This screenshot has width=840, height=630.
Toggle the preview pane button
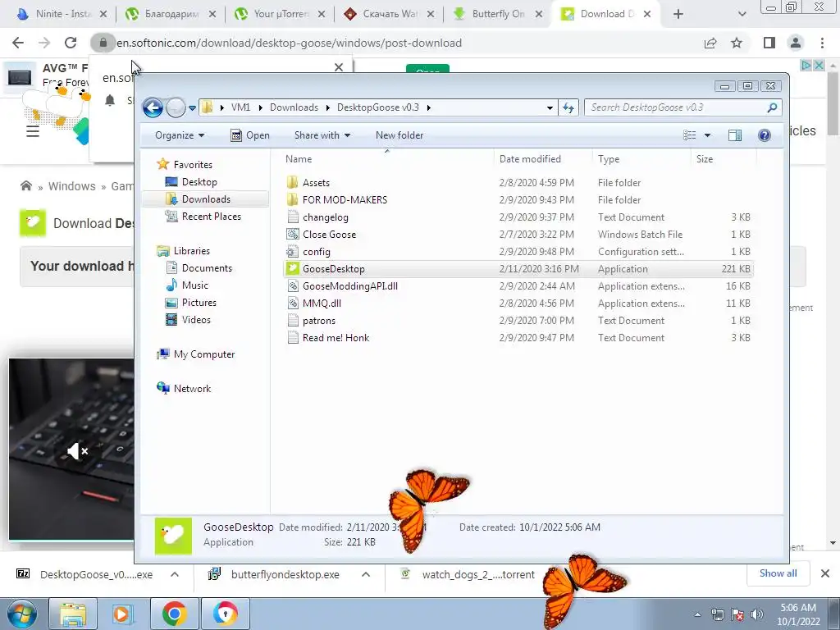(x=734, y=135)
